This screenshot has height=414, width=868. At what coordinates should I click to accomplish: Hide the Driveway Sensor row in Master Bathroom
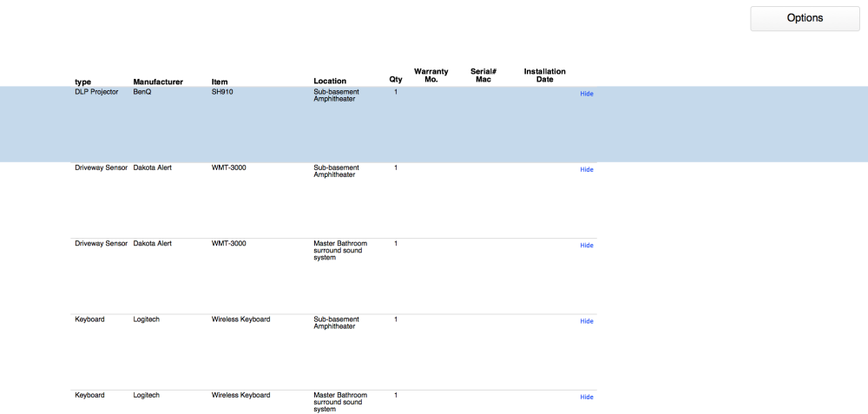(586, 246)
